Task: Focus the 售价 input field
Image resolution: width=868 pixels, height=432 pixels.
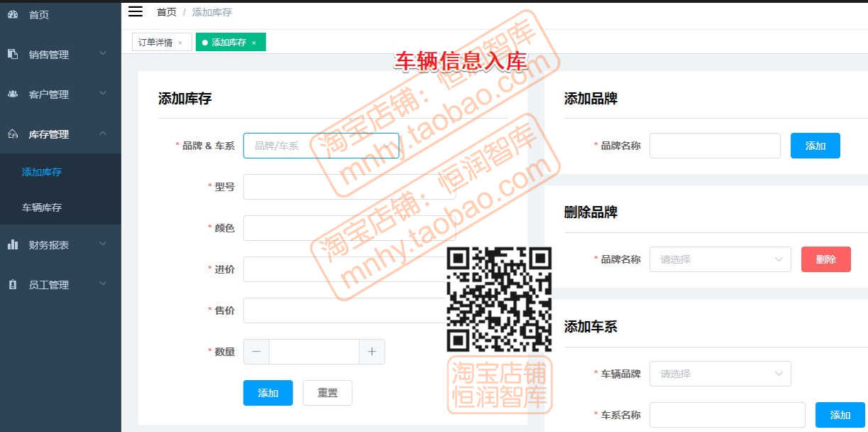Action: coord(349,310)
